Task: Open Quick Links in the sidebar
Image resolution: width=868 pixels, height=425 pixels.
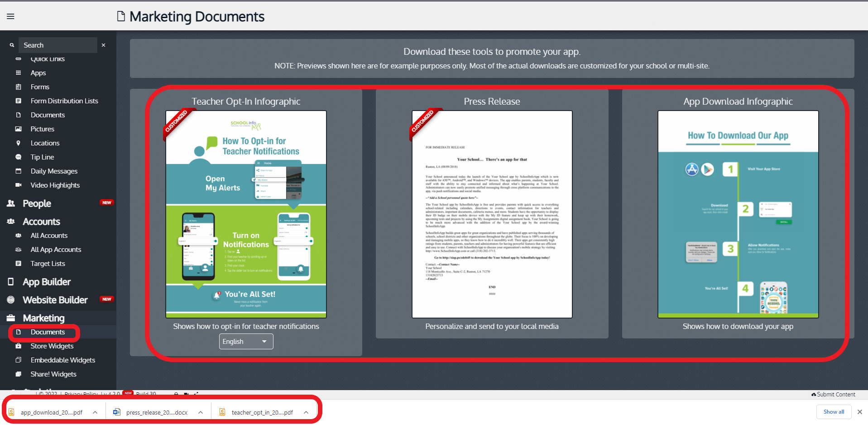Action: click(48, 59)
